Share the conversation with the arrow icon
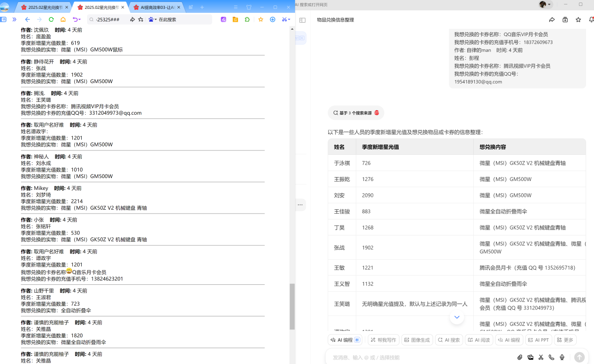Screen dimensions: 594x364 point(552,20)
